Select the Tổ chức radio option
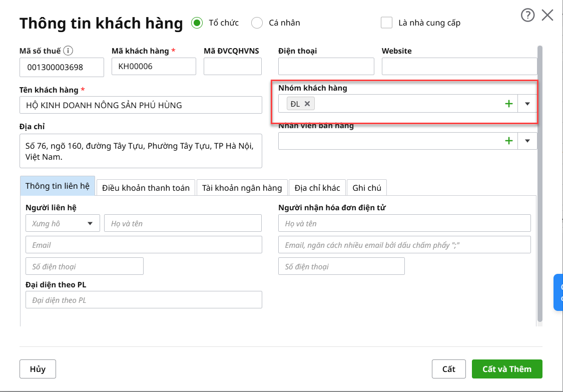 197,23
